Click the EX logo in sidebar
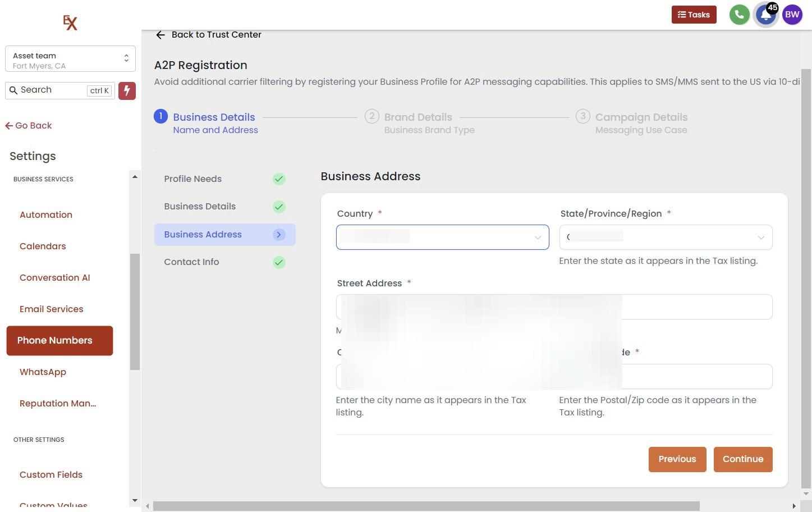The width and height of the screenshot is (812, 512). pyautogui.click(x=70, y=22)
